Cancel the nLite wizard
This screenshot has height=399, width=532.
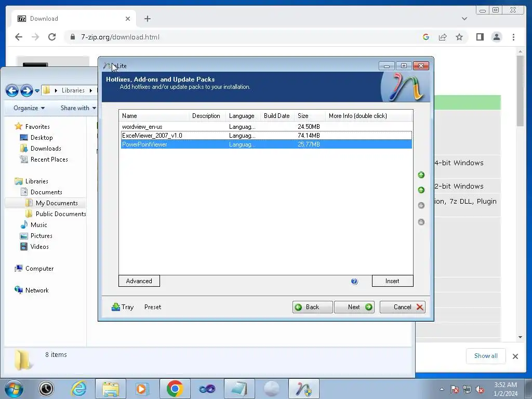(403, 307)
